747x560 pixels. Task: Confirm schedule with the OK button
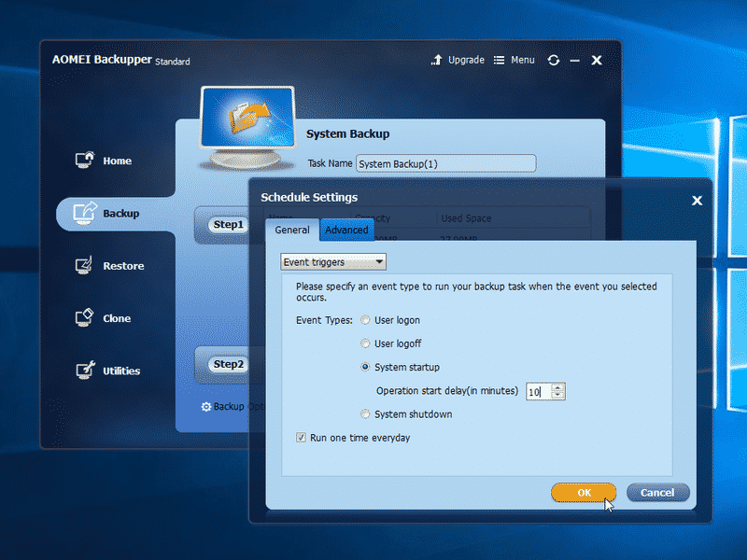(584, 493)
